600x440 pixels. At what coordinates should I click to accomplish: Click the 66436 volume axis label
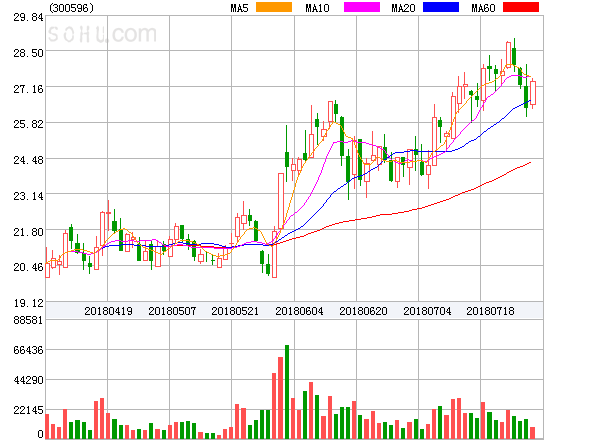[x=28, y=350]
